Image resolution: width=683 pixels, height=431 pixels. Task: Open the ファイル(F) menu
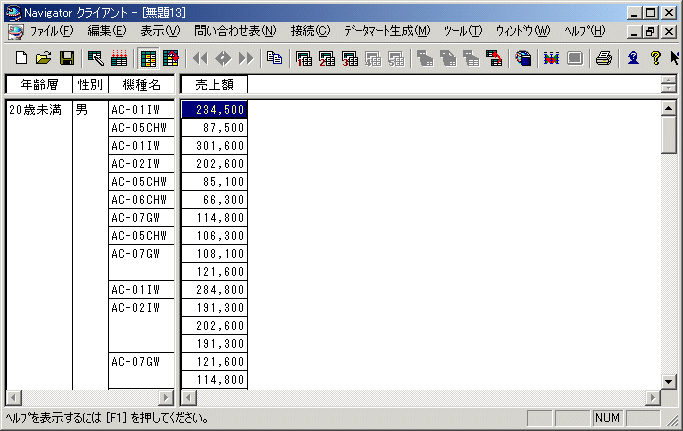click(51, 31)
